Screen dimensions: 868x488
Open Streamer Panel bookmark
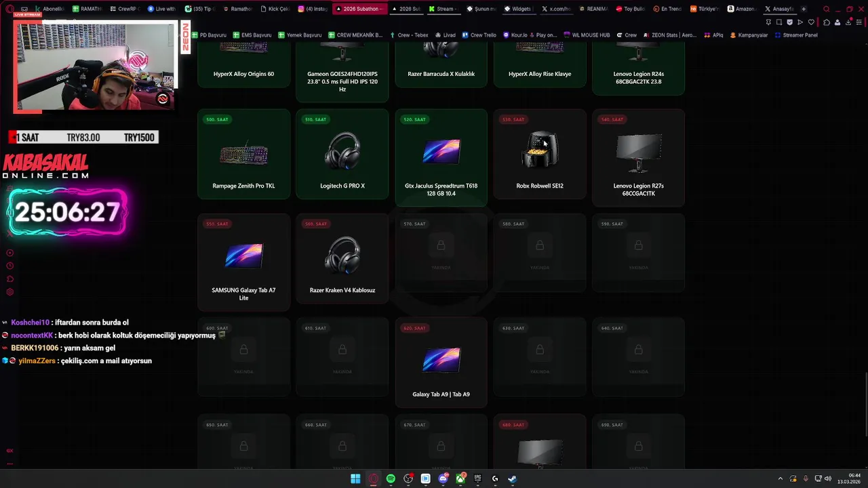(796, 35)
